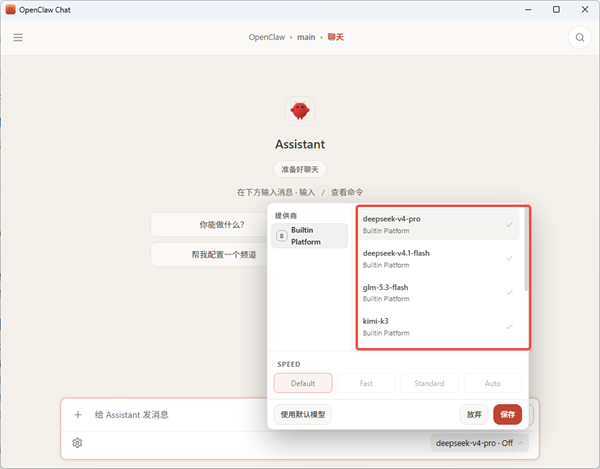Open the settings gear icon in composer
Screen dimensions: 600x469
pos(77,443)
